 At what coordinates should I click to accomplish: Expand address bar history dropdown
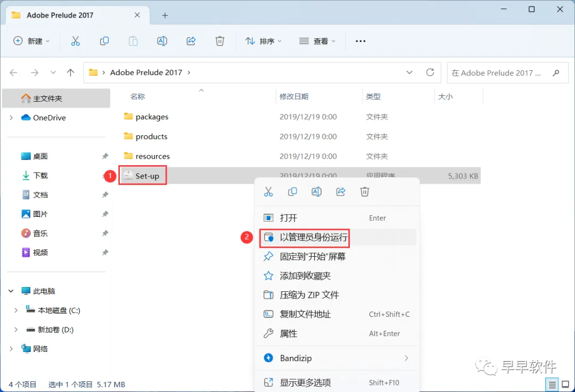point(409,72)
